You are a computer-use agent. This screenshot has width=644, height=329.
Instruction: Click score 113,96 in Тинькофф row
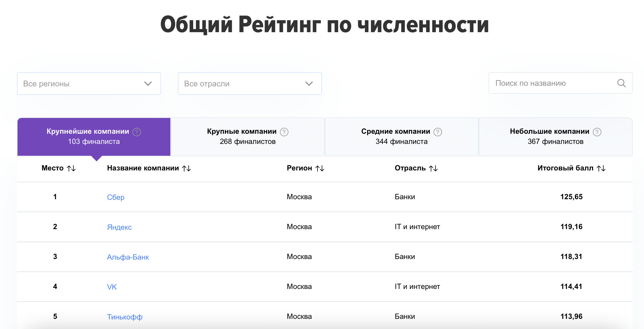click(571, 316)
